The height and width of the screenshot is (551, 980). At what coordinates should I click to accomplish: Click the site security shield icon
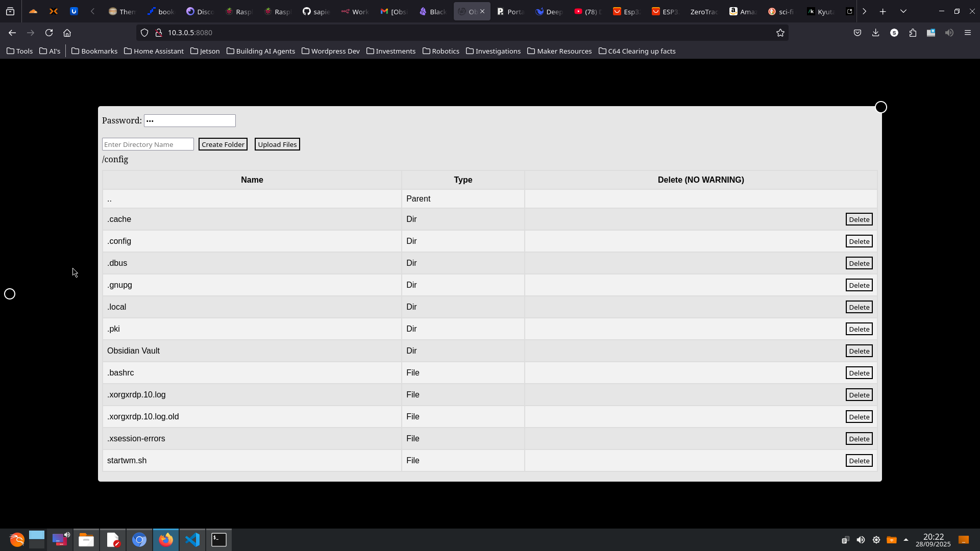coord(144,33)
